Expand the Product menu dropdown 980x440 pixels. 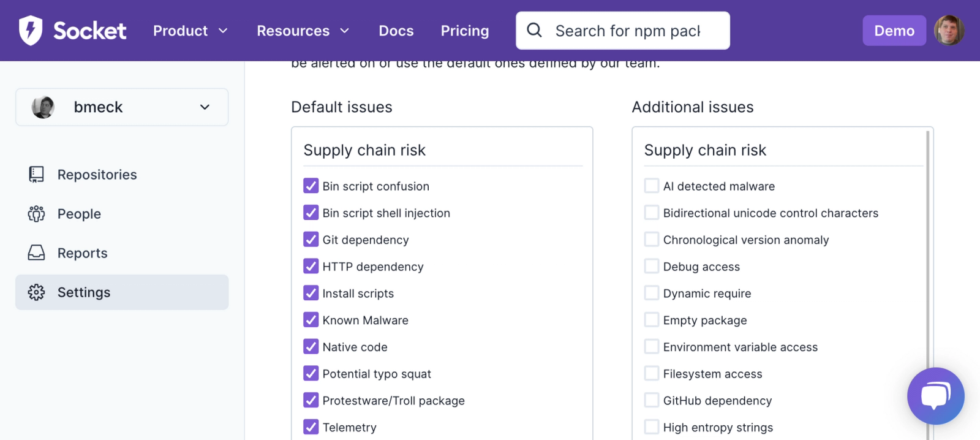tap(190, 31)
